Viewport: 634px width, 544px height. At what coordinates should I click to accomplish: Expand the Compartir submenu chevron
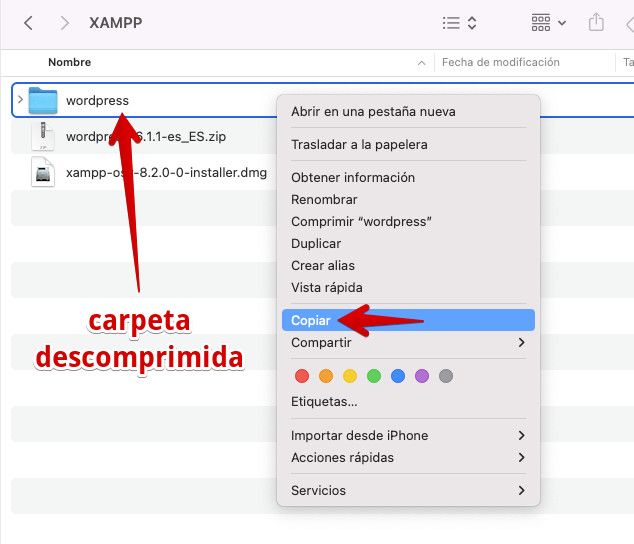click(522, 342)
